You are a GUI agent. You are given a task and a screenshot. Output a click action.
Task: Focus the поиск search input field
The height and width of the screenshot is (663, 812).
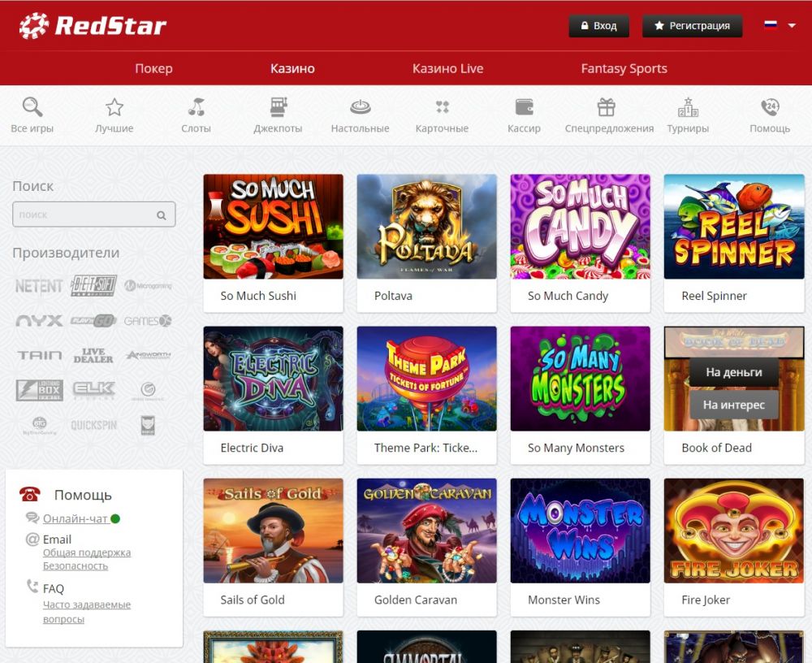93,214
